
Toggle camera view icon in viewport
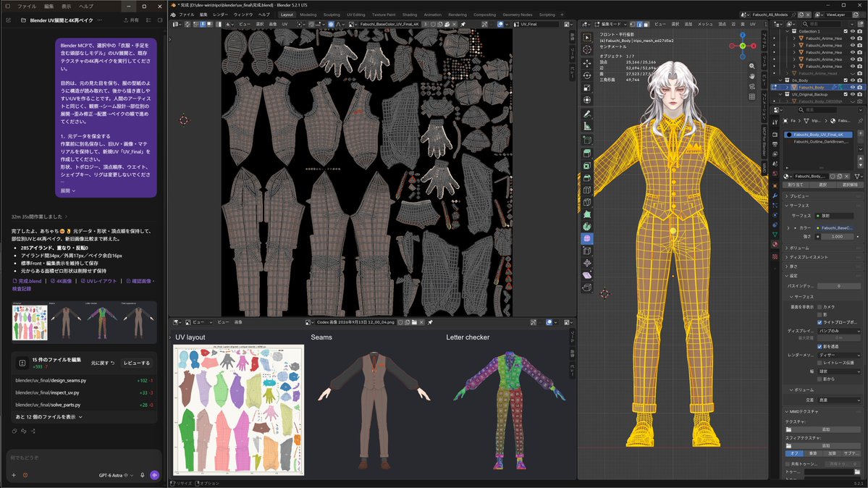pos(751,86)
